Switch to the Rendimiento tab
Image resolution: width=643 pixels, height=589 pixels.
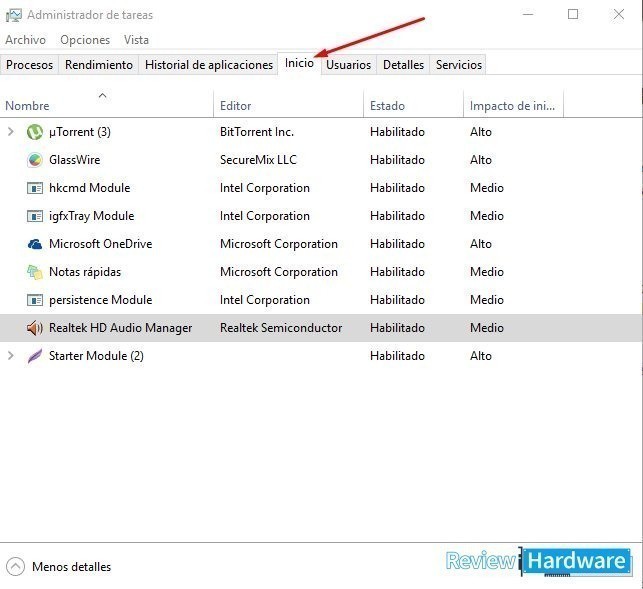click(99, 65)
